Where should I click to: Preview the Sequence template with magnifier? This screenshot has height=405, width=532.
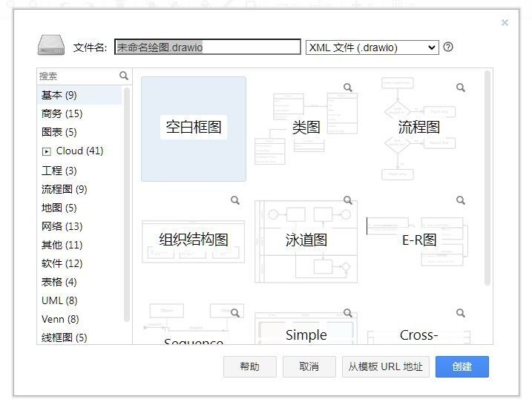click(235, 313)
